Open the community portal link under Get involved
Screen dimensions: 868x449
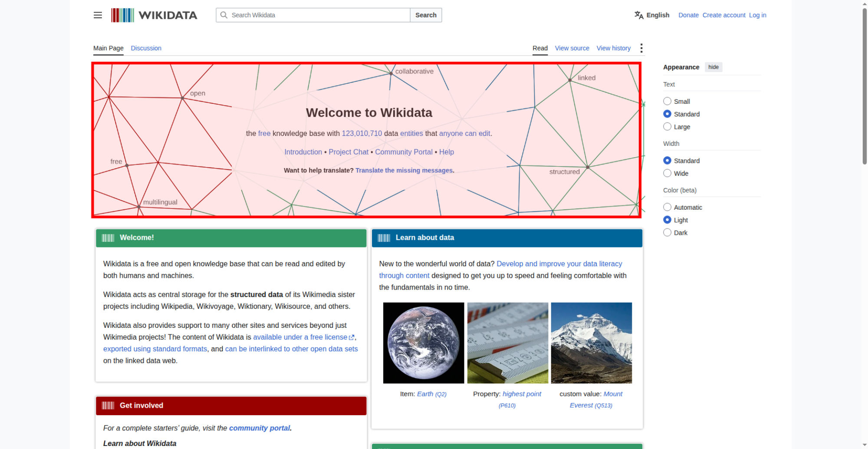[x=260, y=428]
